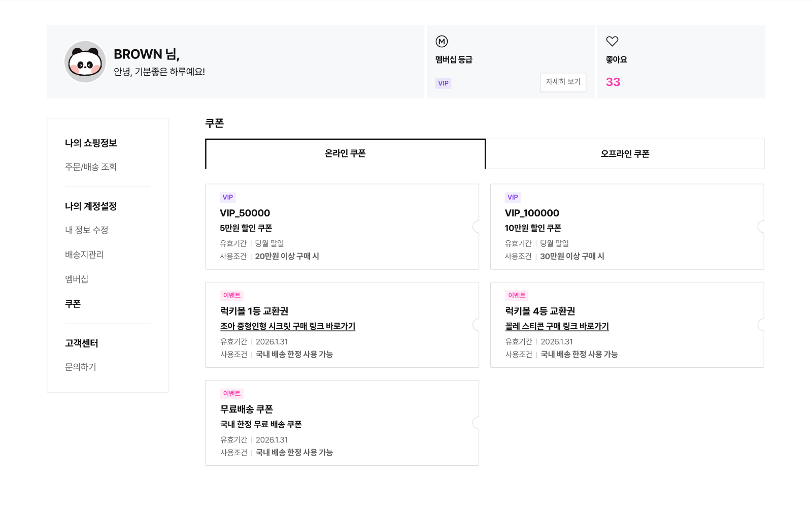Follow 조아 중형인형 시크릿 구매 링크
This screenshot has height=508, width=812.
tap(288, 326)
